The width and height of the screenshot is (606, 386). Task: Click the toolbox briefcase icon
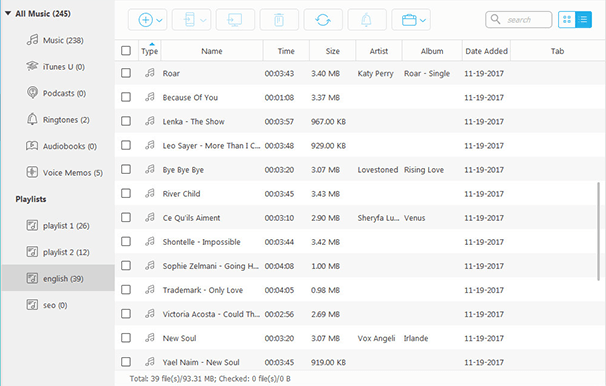click(x=409, y=20)
